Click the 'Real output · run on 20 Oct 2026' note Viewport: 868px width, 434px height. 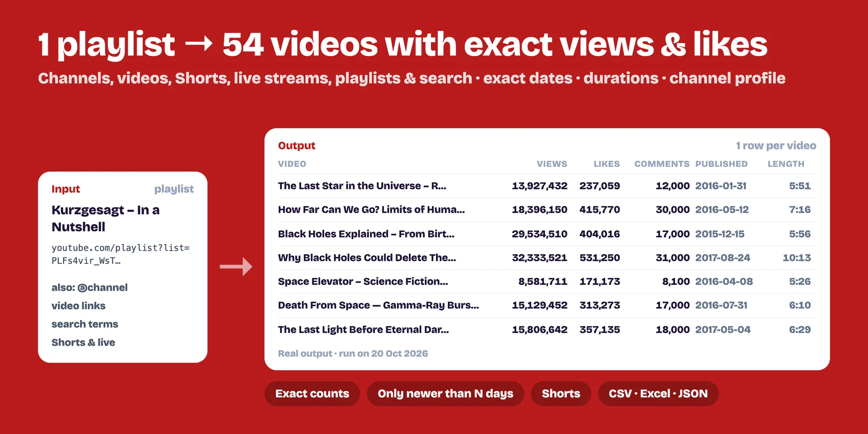353,353
